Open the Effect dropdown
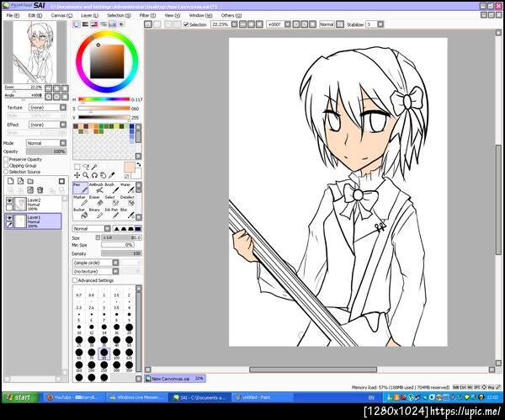 [x=48, y=125]
